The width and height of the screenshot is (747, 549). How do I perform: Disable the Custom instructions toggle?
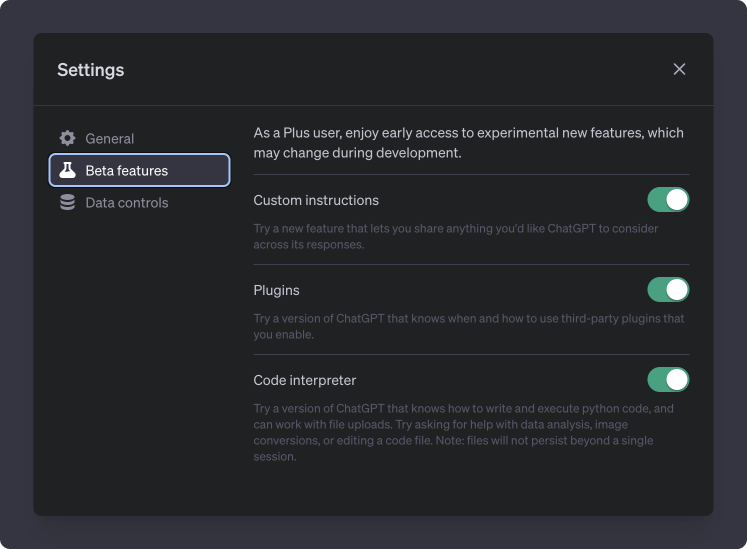coord(668,200)
